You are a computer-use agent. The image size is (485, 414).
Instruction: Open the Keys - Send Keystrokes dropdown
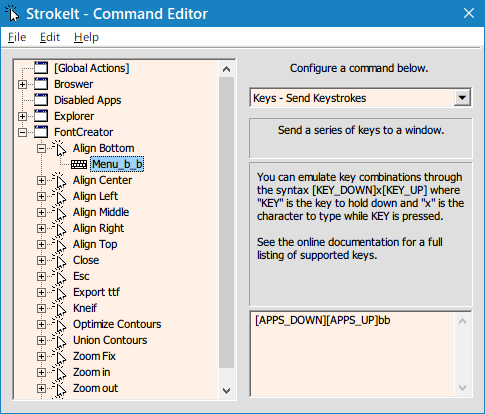pyautogui.click(x=462, y=98)
